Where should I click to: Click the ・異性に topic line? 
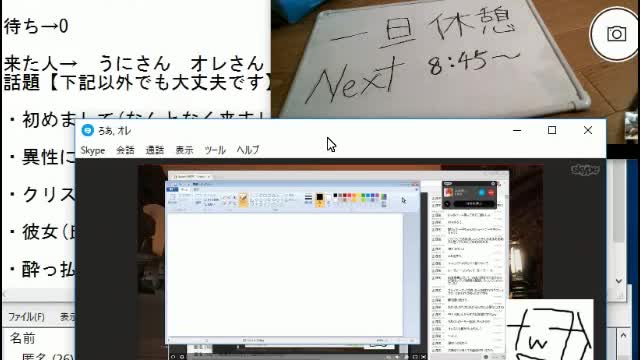(42, 157)
